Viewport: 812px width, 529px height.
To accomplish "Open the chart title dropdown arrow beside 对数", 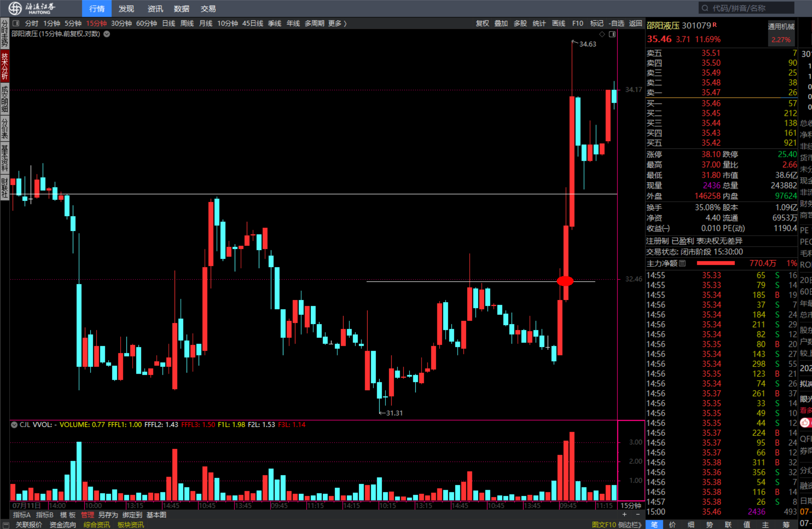I will [107, 34].
